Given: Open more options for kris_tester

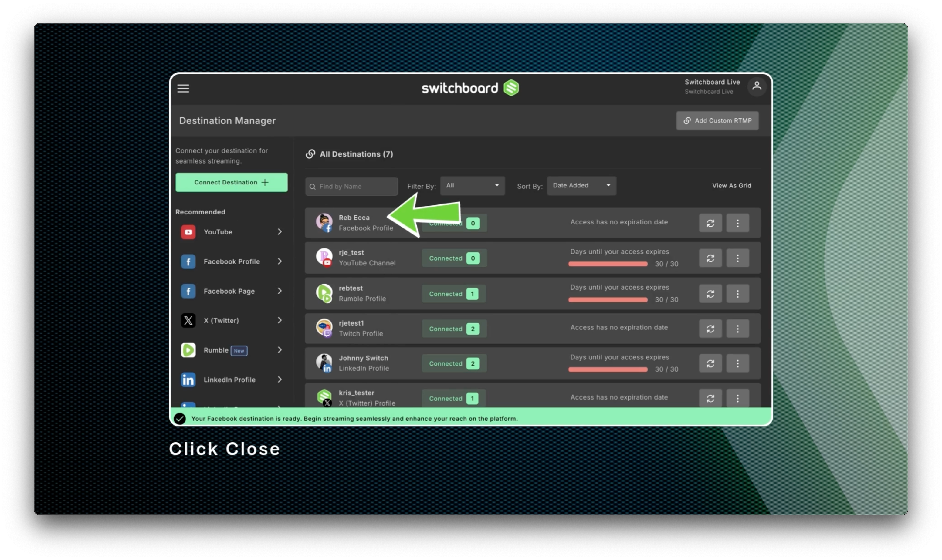Looking at the screenshot, I should pos(737,399).
